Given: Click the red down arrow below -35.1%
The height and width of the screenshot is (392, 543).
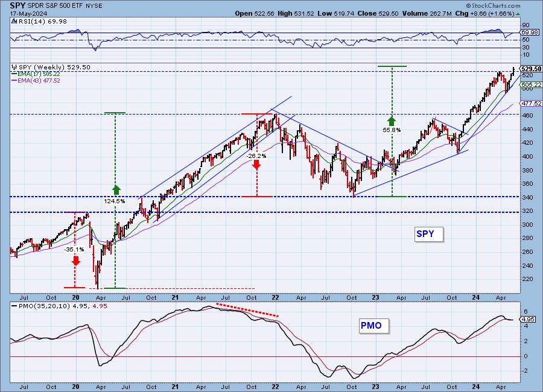Looking at the screenshot, I should coord(76,261).
